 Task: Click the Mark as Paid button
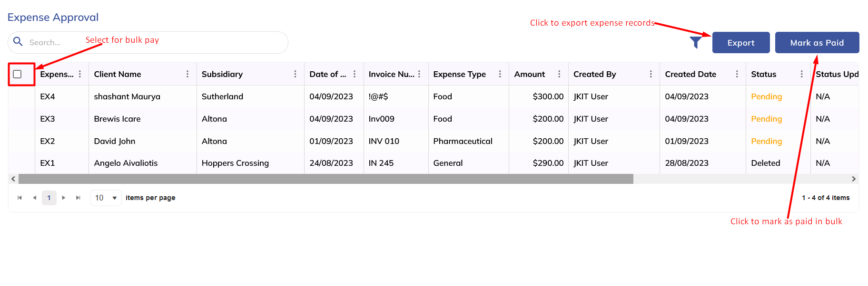(817, 43)
